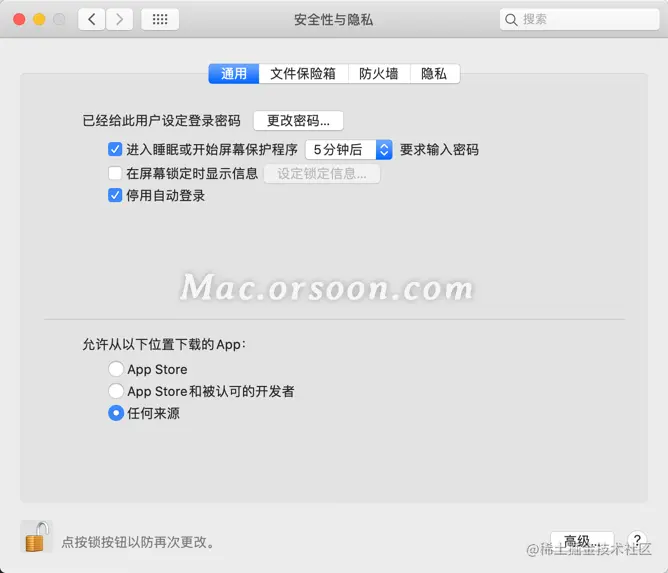
Task: Click the blue arrows of 5分钟后 popup
Action: [384, 150]
